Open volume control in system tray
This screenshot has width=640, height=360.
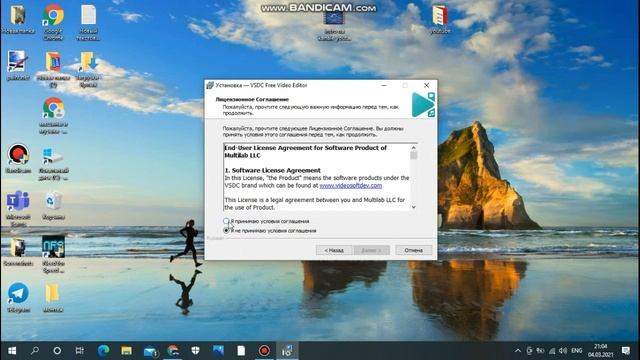click(563, 351)
